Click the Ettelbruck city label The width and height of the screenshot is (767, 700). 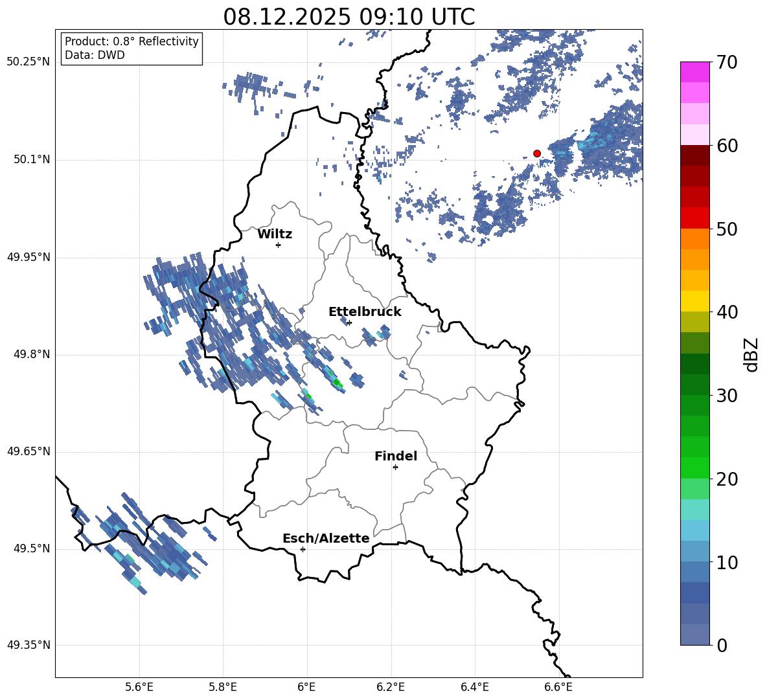point(365,312)
